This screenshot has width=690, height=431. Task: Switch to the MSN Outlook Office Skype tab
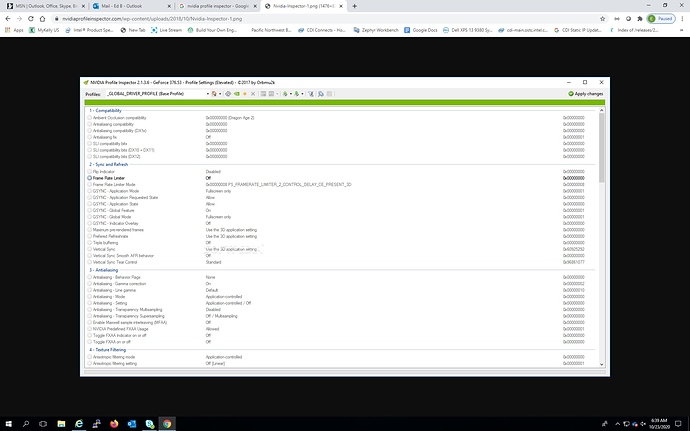(x=44, y=6)
